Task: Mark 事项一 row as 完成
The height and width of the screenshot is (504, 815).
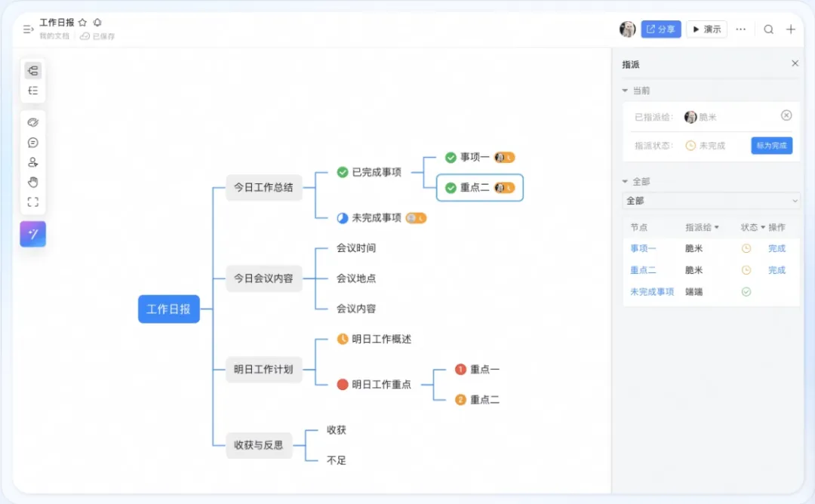Action: coord(777,248)
